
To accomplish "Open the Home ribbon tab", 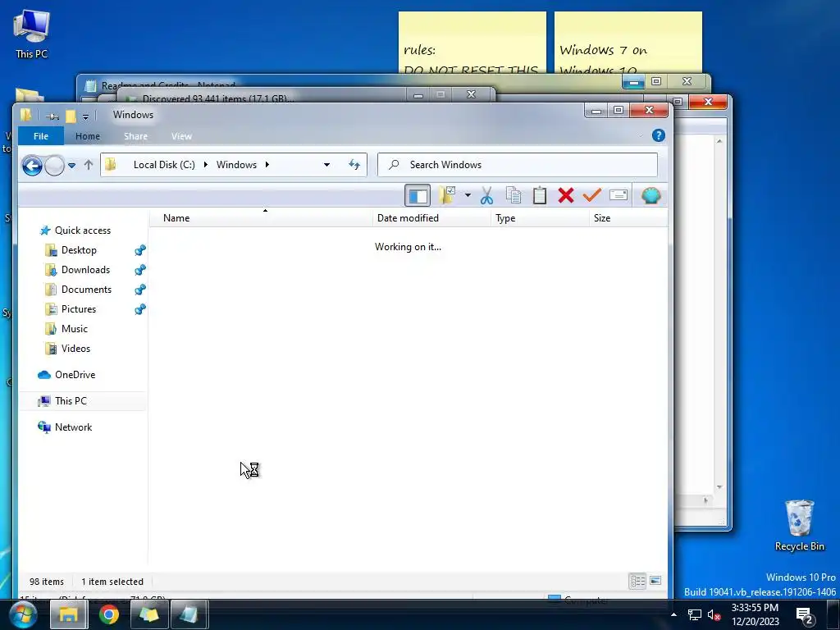I will click(x=87, y=136).
